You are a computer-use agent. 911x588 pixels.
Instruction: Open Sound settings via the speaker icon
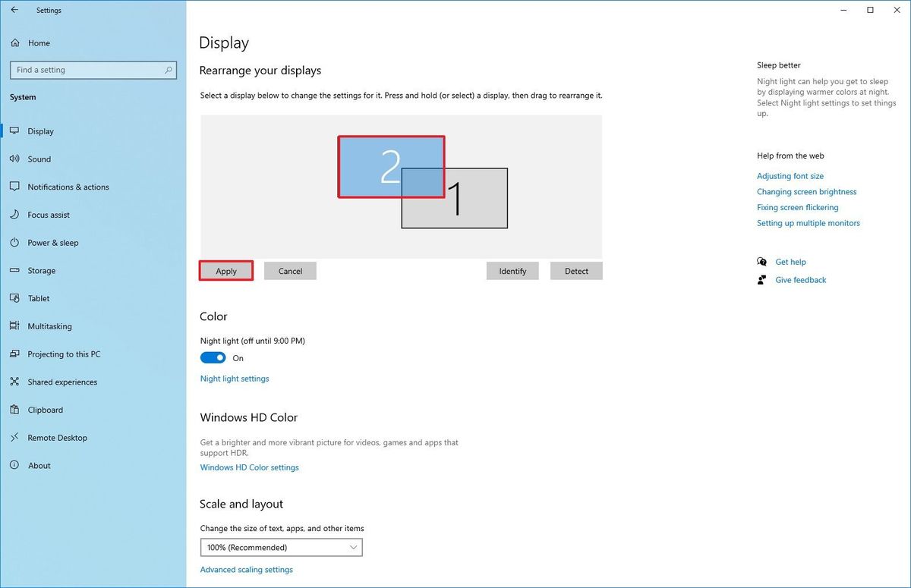(x=15, y=159)
